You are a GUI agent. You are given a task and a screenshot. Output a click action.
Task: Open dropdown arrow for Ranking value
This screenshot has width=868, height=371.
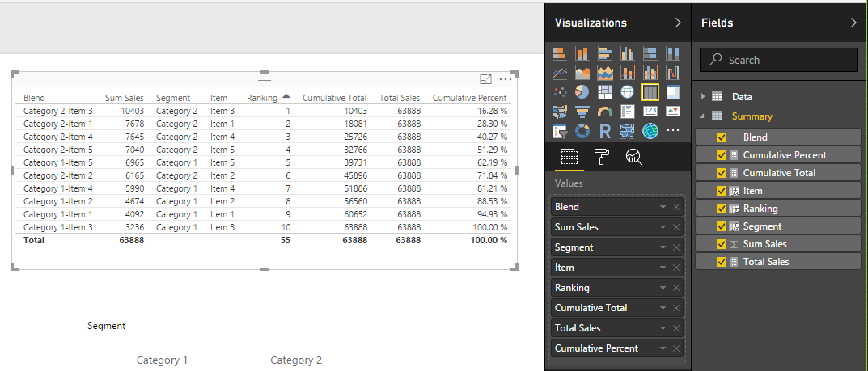tap(663, 288)
